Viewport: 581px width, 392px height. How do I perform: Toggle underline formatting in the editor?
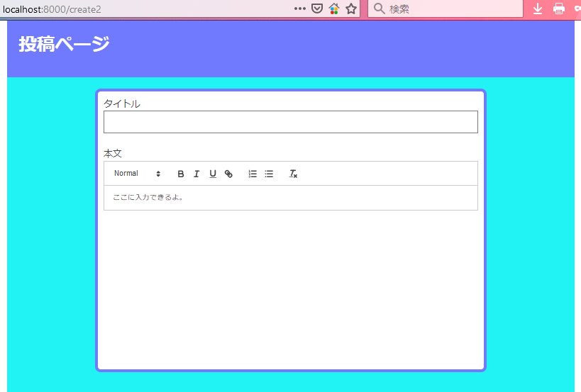point(212,174)
